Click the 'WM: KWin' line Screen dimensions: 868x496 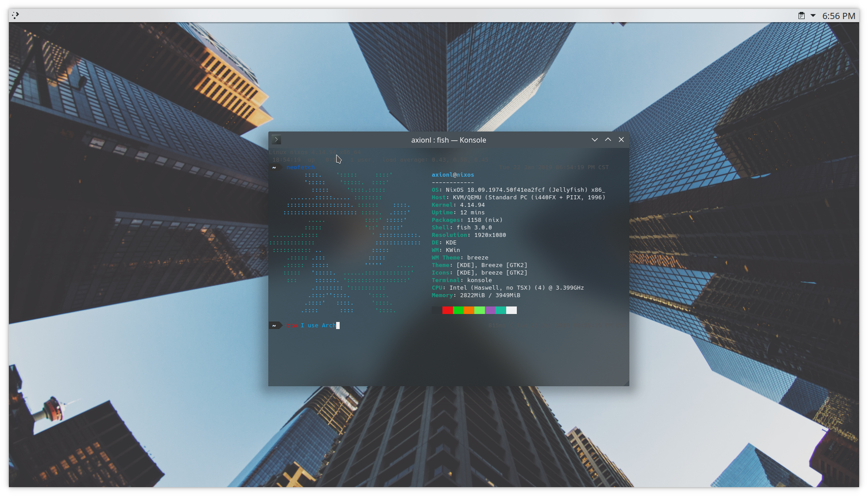pyautogui.click(x=446, y=250)
